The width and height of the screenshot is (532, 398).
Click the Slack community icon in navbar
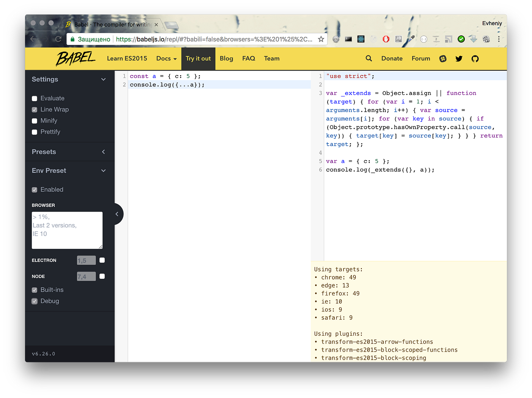tap(443, 58)
